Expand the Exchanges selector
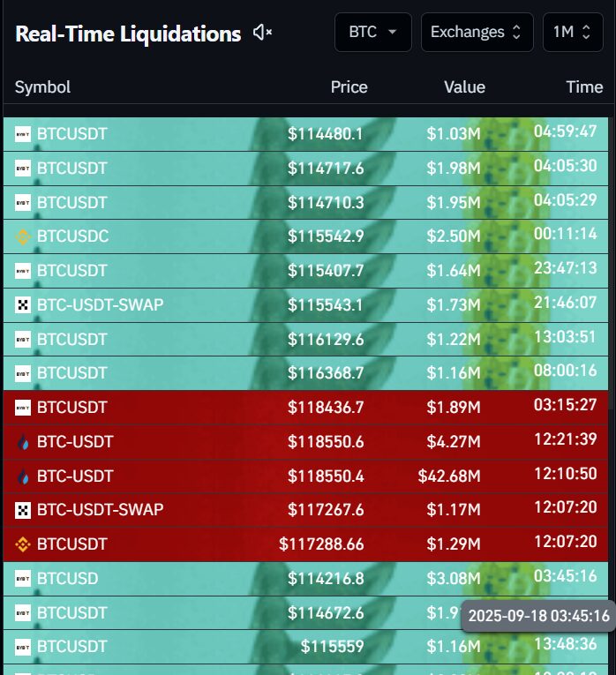Screen dimensions: 616x675 point(477,33)
